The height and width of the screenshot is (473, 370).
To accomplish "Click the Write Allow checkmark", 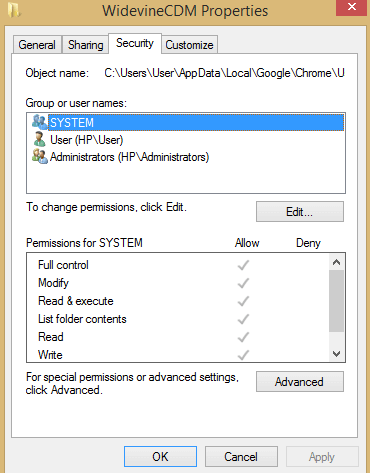I will click(x=243, y=355).
